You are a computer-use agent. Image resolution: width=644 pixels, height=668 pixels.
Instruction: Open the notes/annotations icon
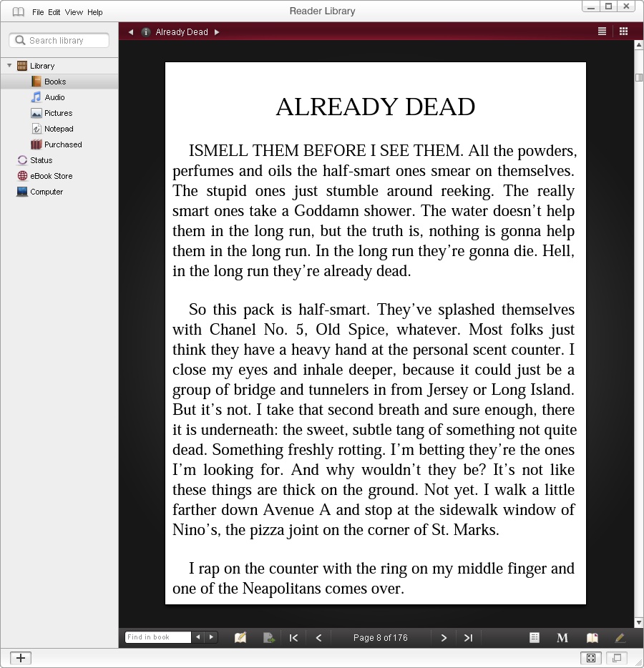click(240, 637)
